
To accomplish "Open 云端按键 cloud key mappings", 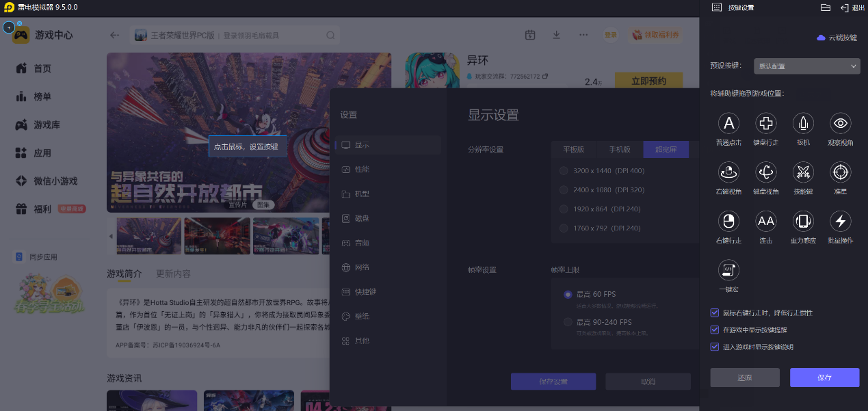I will point(837,38).
